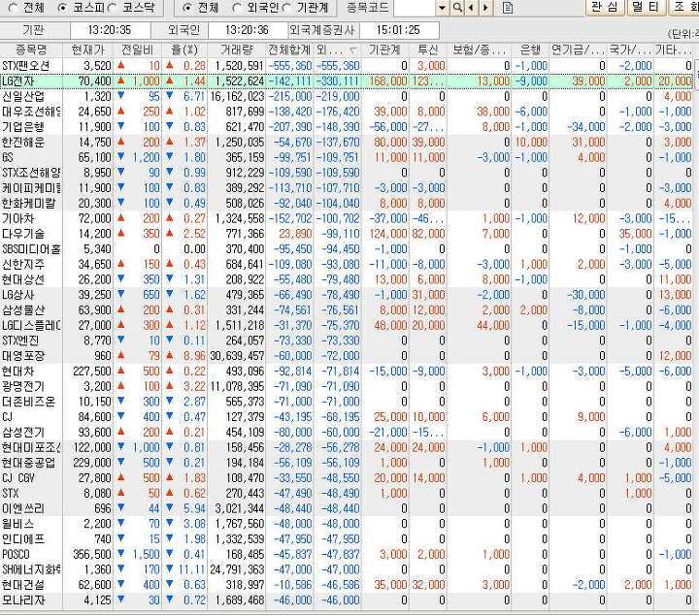Sort by 종목명 column header

point(31,49)
